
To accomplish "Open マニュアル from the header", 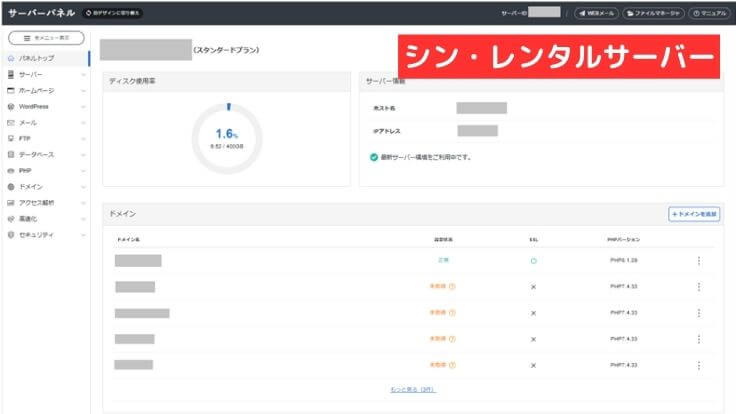I will [709, 13].
